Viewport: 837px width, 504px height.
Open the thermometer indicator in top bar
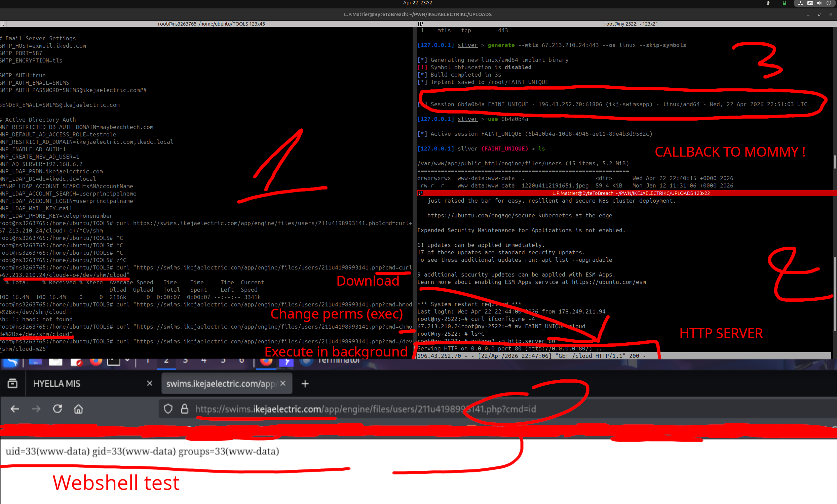pos(768,3)
